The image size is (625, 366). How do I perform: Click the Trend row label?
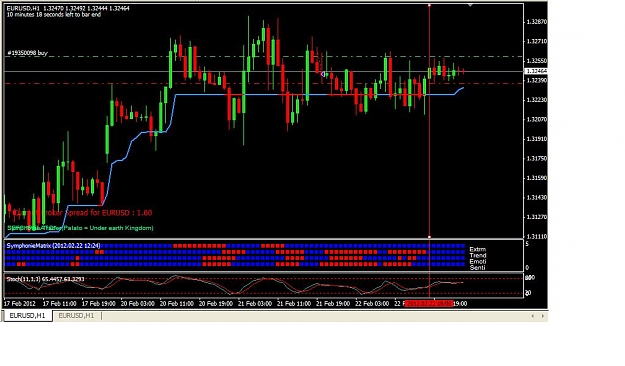pos(478,256)
